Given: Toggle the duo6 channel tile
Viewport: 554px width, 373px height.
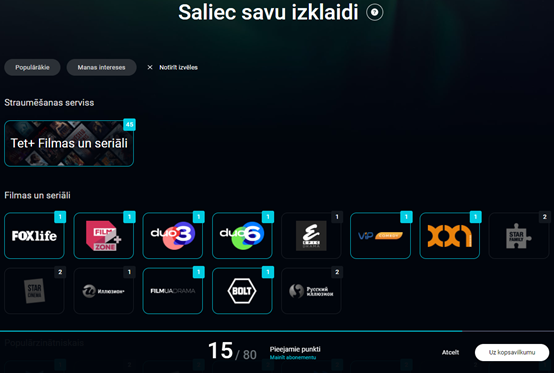Looking at the screenshot, I should click(242, 236).
